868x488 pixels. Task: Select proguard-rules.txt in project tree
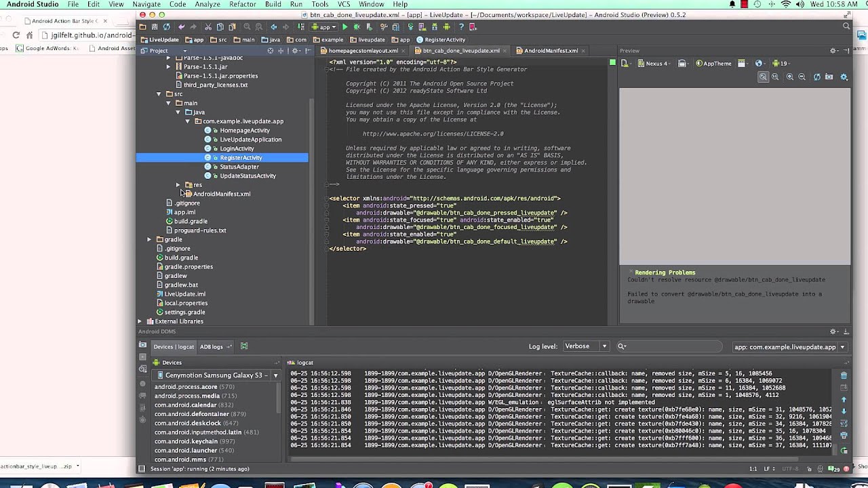(x=200, y=230)
